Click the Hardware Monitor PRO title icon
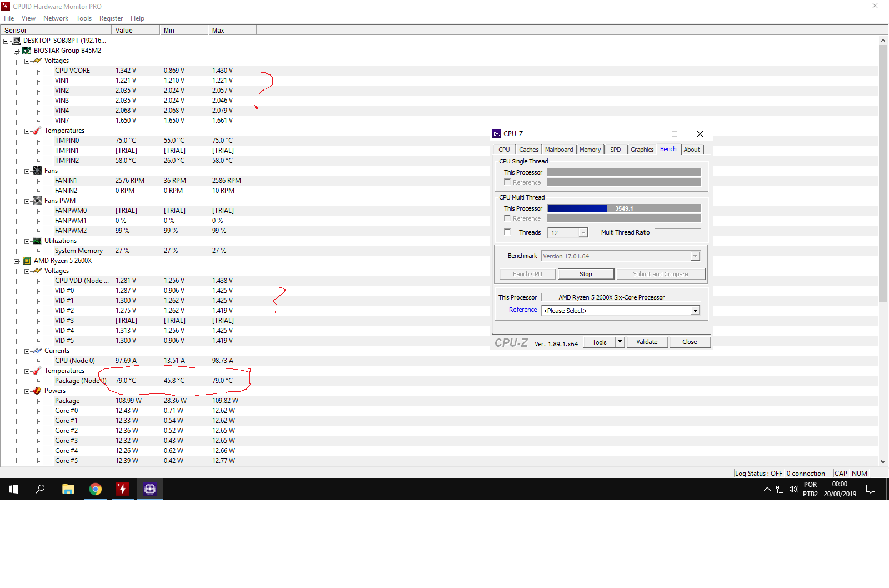 point(6,6)
